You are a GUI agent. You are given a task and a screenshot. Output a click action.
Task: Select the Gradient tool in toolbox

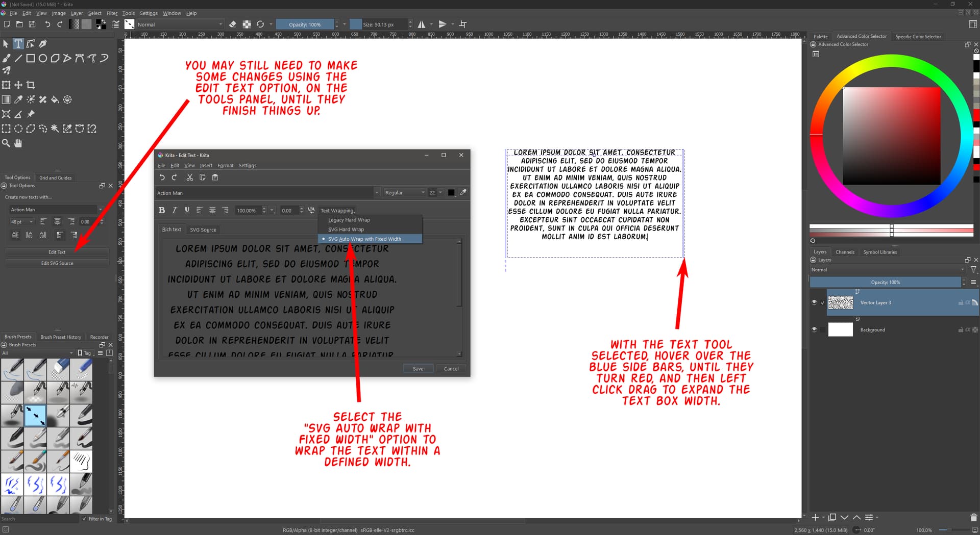pyautogui.click(x=6, y=99)
